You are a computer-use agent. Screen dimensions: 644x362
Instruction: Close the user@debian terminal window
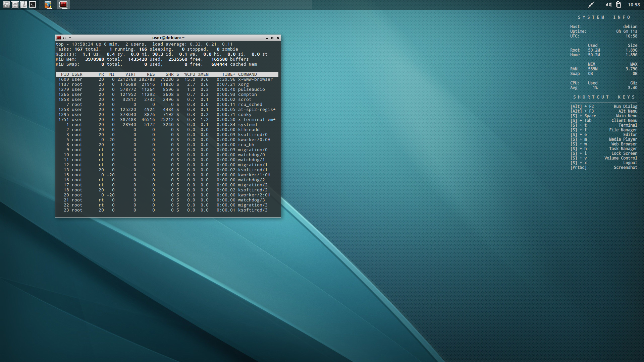click(x=278, y=38)
